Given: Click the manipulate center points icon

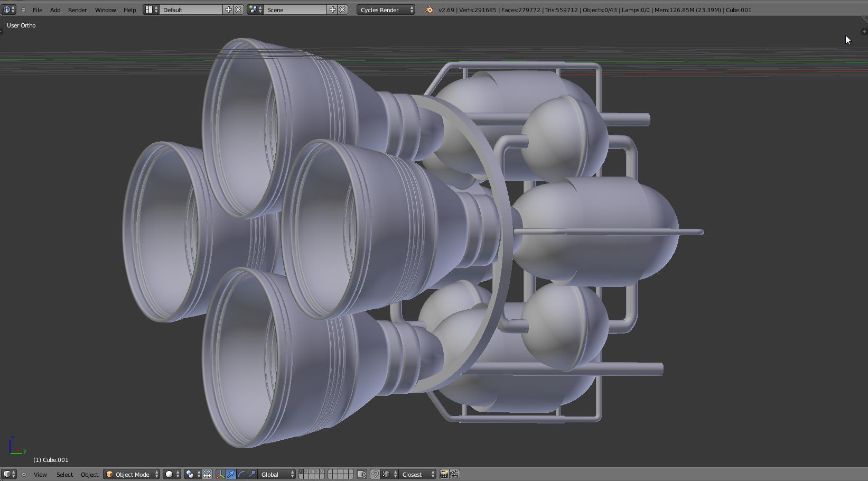Looking at the screenshot, I should 207,474.
